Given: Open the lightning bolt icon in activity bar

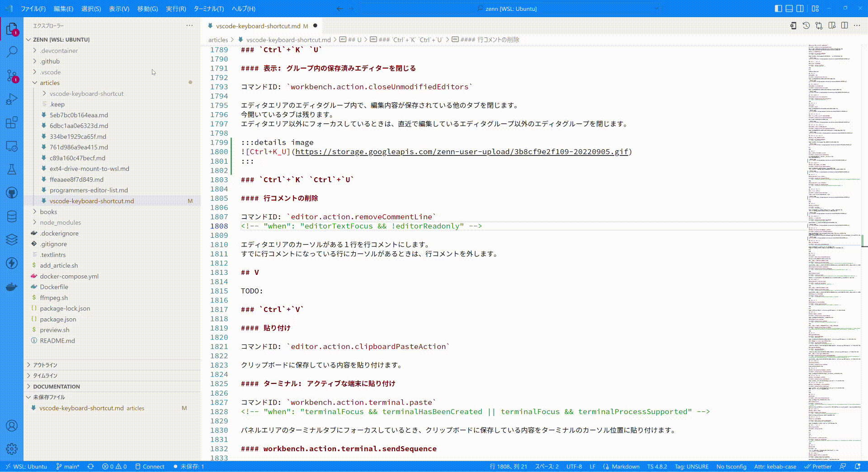Looking at the screenshot, I should [12, 263].
